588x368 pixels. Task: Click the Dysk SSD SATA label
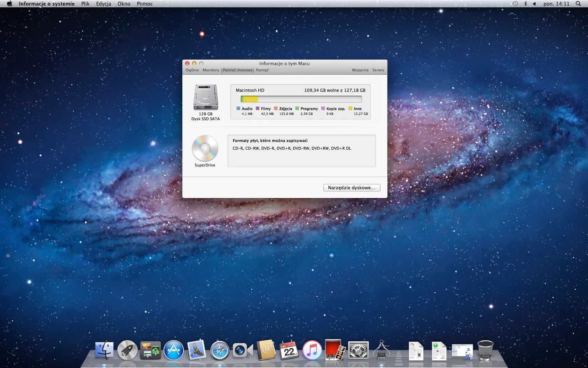[x=205, y=119]
